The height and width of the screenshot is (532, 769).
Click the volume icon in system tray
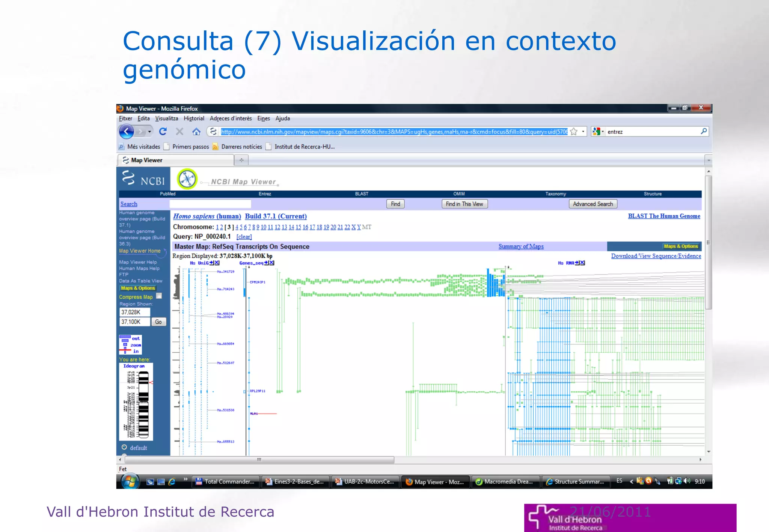click(687, 481)
